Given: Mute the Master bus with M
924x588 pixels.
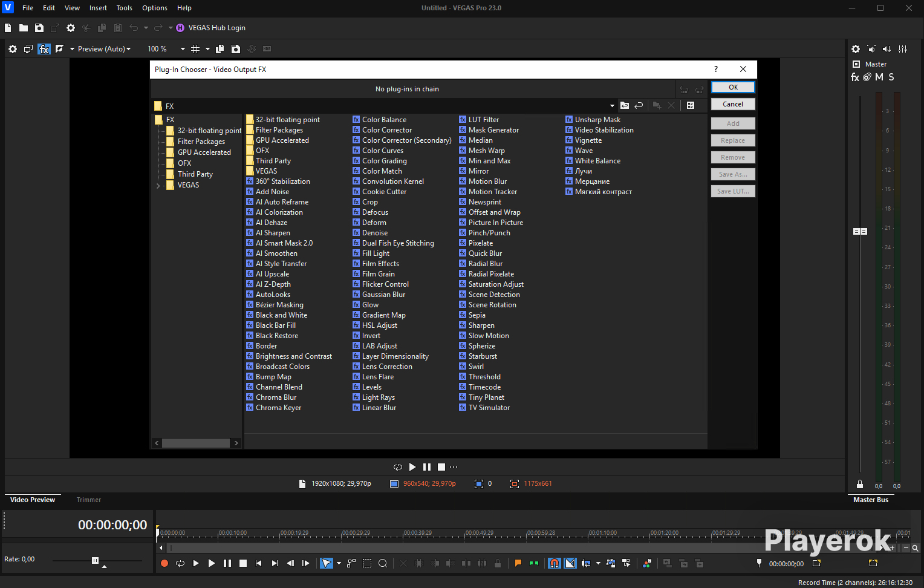Looking at the screenshot, I should pyautogui.click(x=879, y=77).
